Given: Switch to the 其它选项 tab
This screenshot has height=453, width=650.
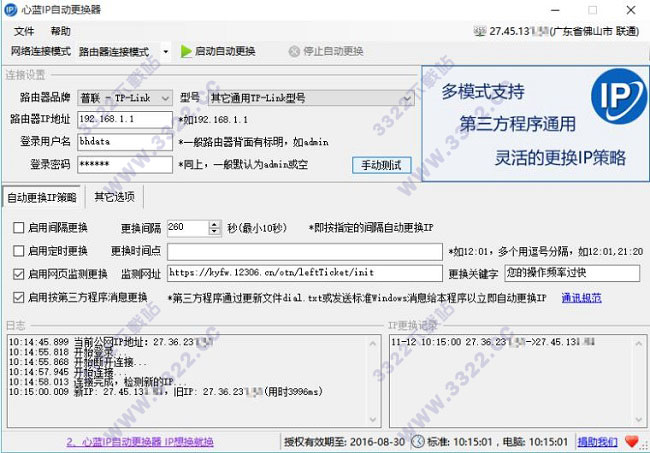Looking at the screenshot, I should tap(114, 197).
